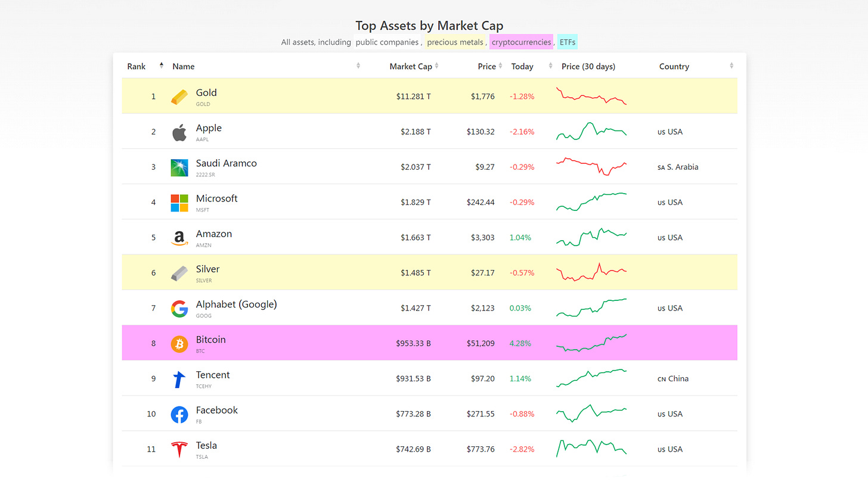
Task: Sort by Country using its arrows
Action: pyautogui.click(x=731, y=66)
